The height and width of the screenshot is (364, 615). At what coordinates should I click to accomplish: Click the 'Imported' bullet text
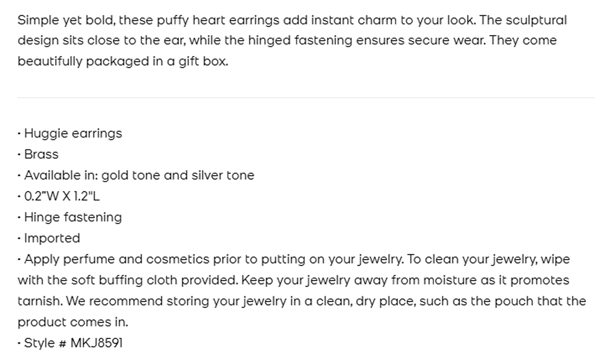(51, 238)
